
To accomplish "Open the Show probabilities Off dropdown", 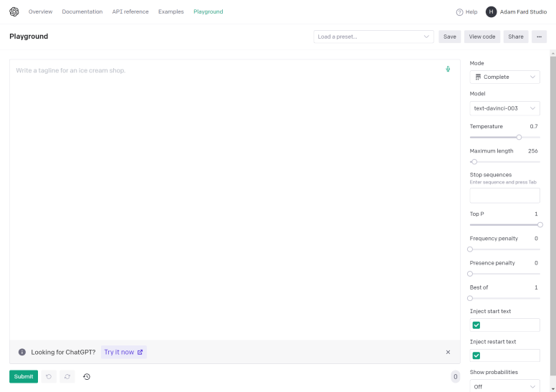I will 504,386.
